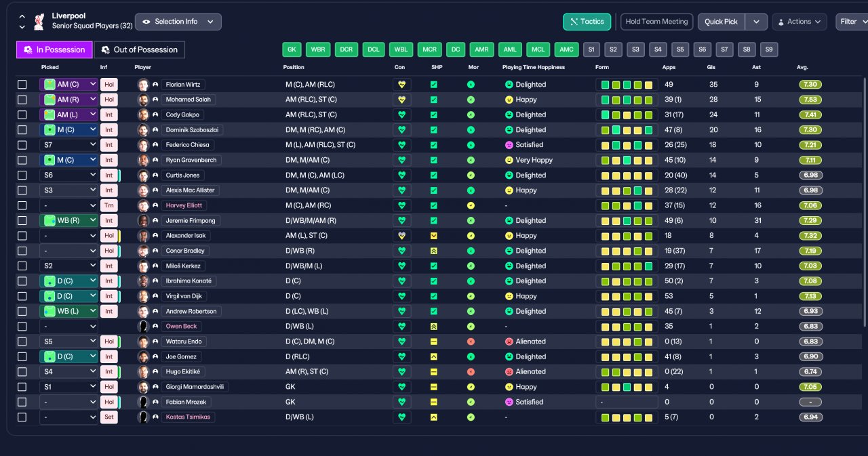
Task: Click Virgil van Dijk's player portrait
Action: pyautogui.click(x=143, y=296)
